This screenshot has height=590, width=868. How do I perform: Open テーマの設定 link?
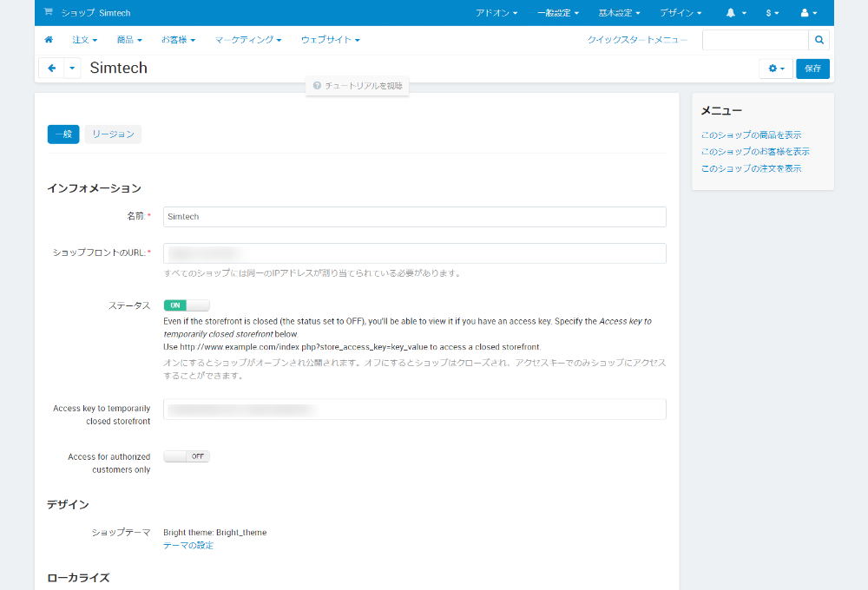188,546
